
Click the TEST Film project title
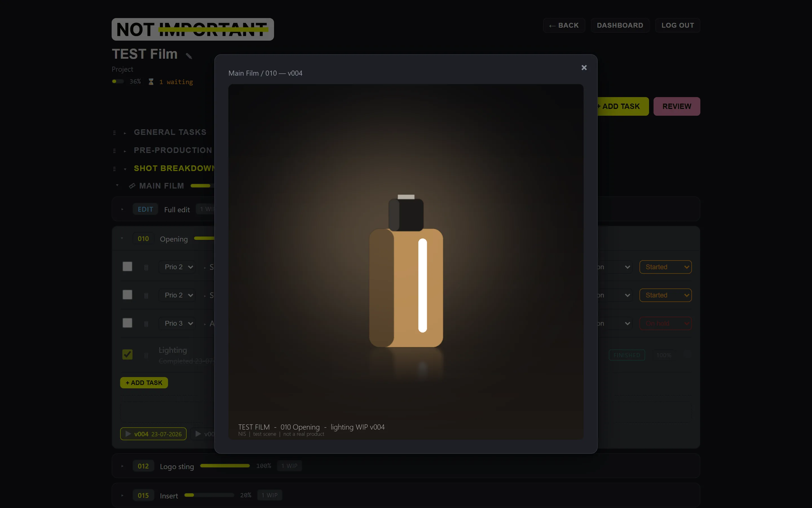(x=145, y=54)
